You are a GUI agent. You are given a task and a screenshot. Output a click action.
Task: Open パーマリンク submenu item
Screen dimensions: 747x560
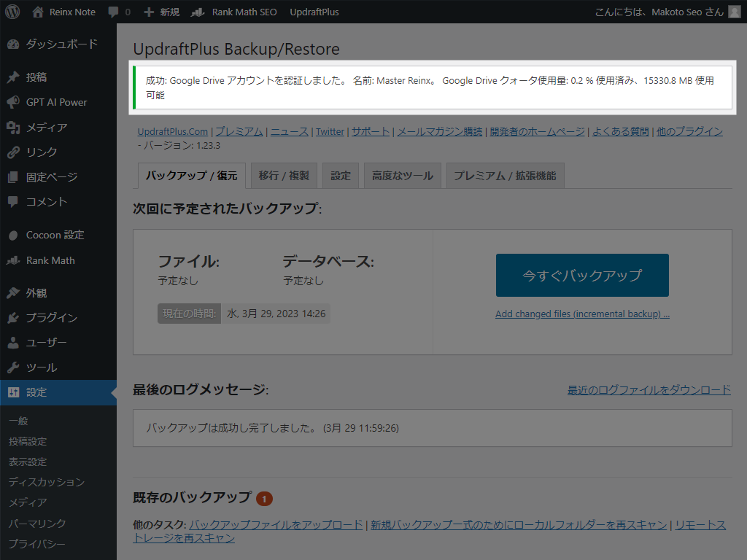coord(38,524)
